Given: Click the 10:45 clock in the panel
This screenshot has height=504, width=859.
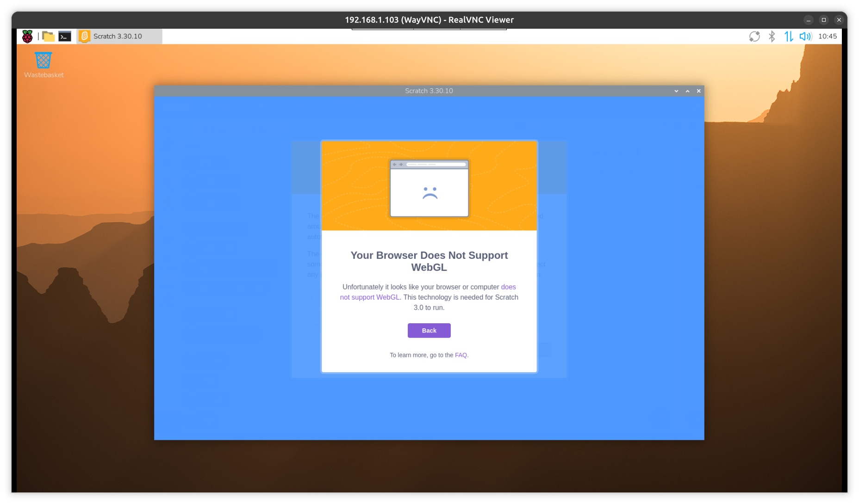Looking at the screenshot, I should pyautogui.click(x=828, y=37).
